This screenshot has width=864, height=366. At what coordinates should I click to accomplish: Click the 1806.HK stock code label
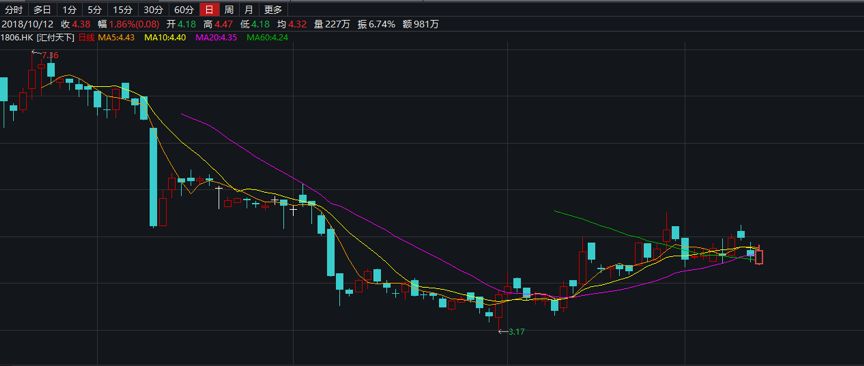coord(17,37)
